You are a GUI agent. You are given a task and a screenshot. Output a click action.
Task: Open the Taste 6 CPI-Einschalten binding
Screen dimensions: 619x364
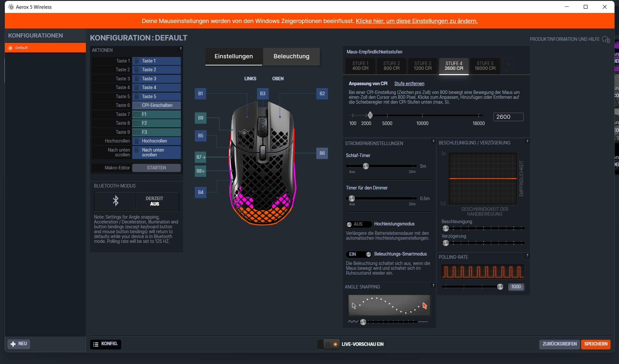tap(156, 105)
